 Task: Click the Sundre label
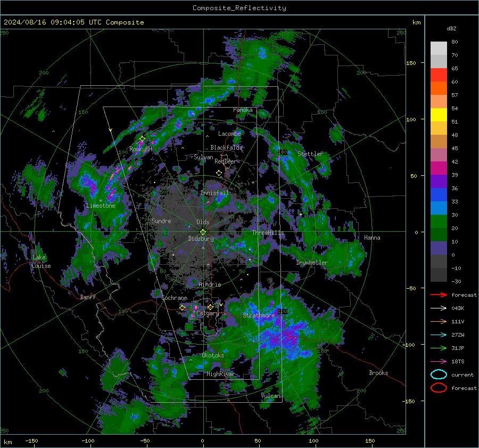click(x=161, y=221)
